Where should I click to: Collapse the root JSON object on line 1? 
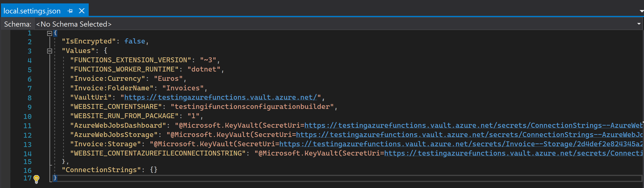[50, 33]
